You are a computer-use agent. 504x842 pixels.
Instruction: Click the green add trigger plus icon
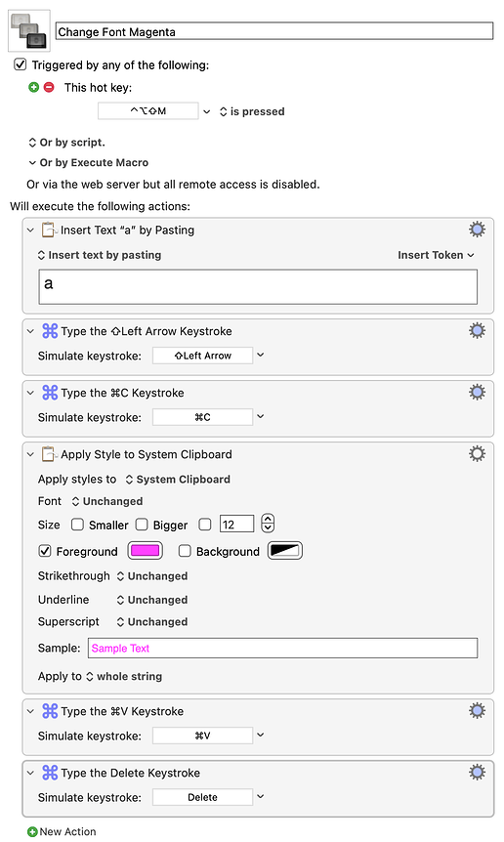[x=33, y=87]
